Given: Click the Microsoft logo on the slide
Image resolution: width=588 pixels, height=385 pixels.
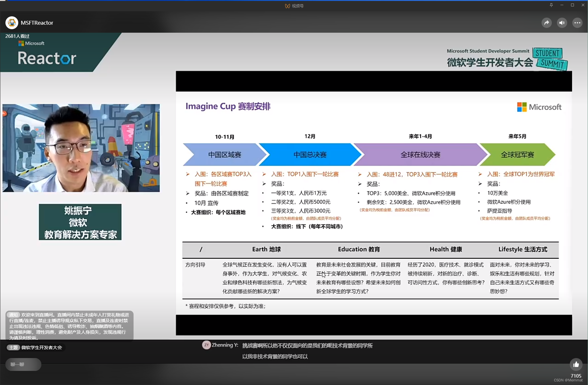Looking at the screenshot, I should 539,107.
